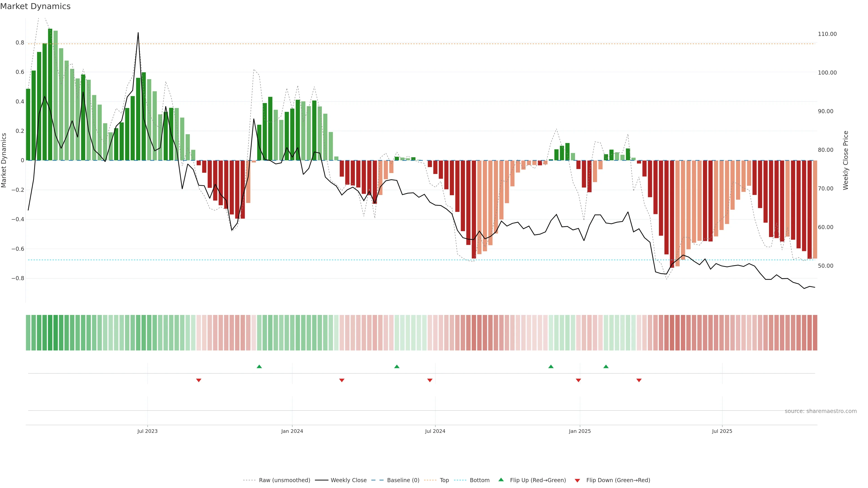Viewport: 868px width, 488px height.
Task: Click the March 2025 red flip-down marker
Action: [639, 380]
